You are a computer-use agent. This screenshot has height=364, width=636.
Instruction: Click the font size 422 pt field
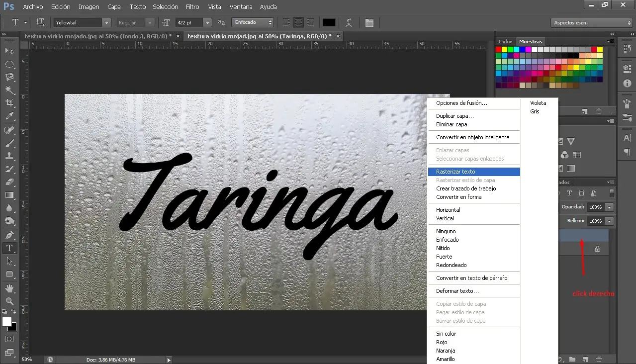click(x=189, y=22)
